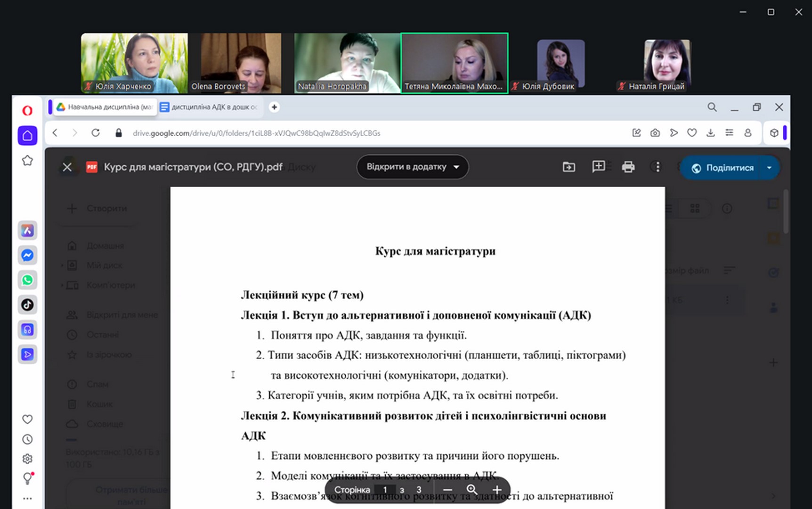Switch to 'дисципліна АДК' document tab
The height and width of the screenshot is (509, 812).
coord(210,107)
